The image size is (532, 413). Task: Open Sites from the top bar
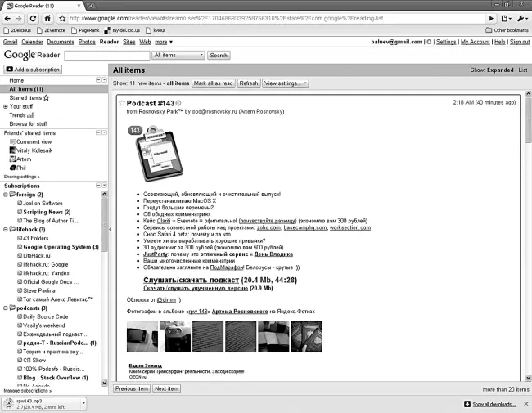(129, 42)
